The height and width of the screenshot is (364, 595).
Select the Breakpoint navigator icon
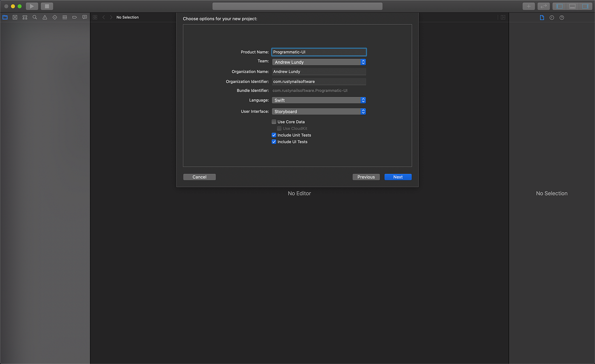75,17
